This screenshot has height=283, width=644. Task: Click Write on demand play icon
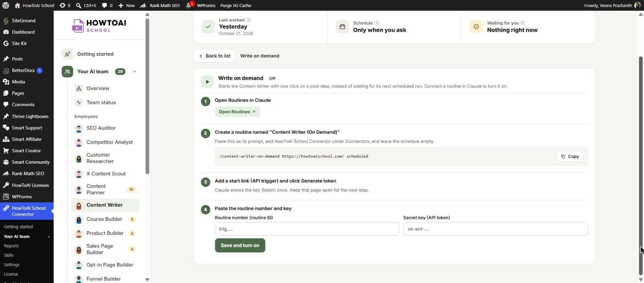(x=207, y=82)
